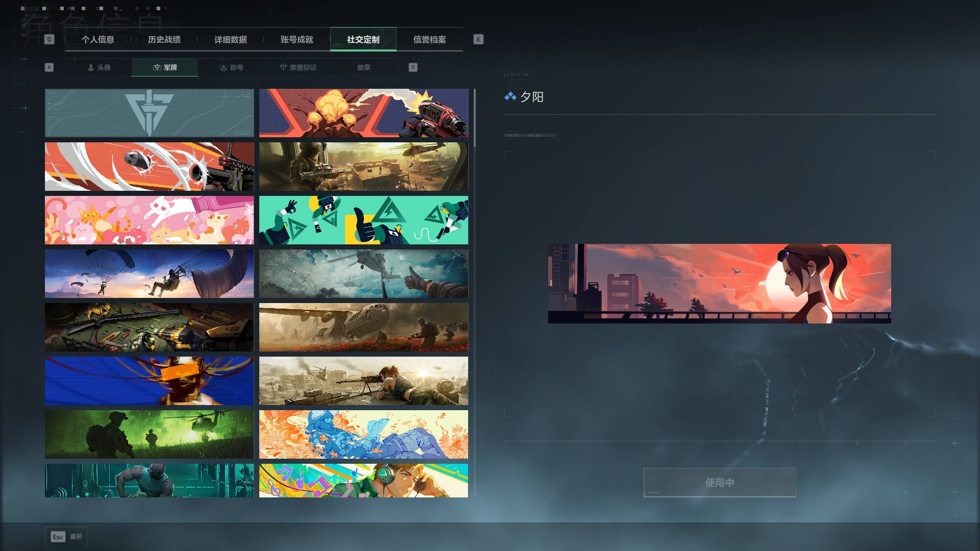This screenshot has height=551, width=980.
Task: Select the soldier in helicopter dog tag
Action: pyautogui.click(x=363, y=166)
